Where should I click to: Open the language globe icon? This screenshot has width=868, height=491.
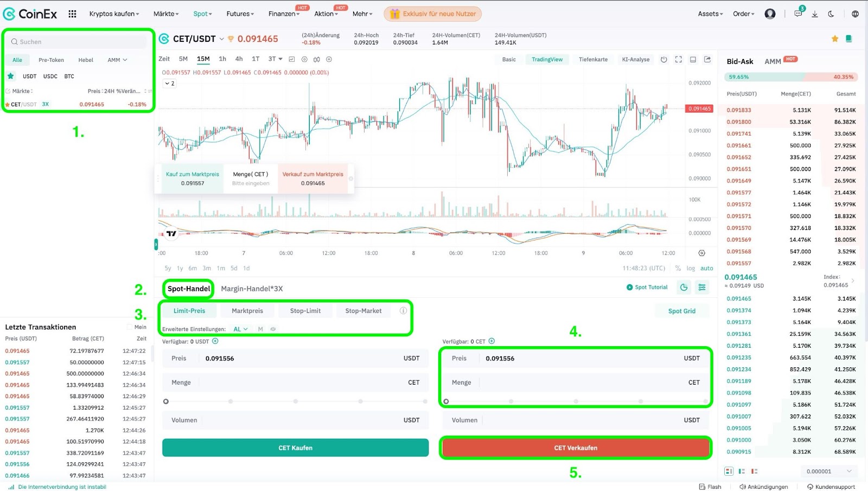tap(855, 14)
